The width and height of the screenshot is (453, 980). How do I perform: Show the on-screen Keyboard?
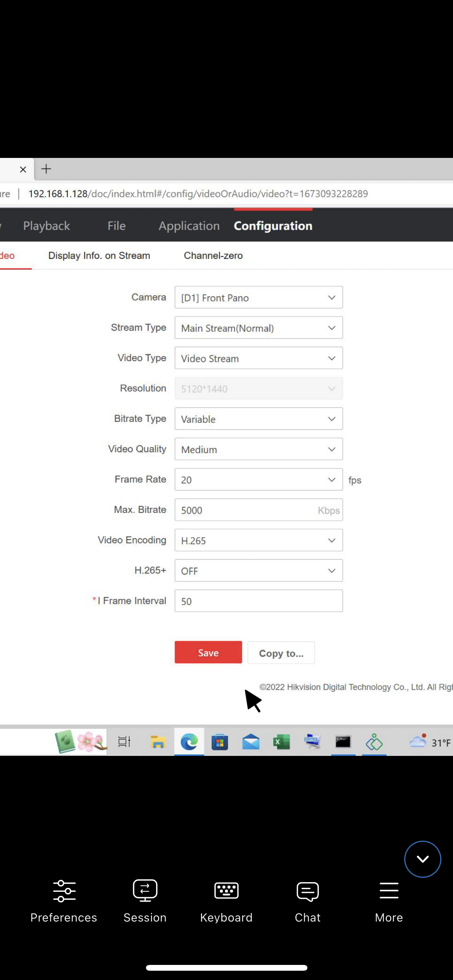226,901
